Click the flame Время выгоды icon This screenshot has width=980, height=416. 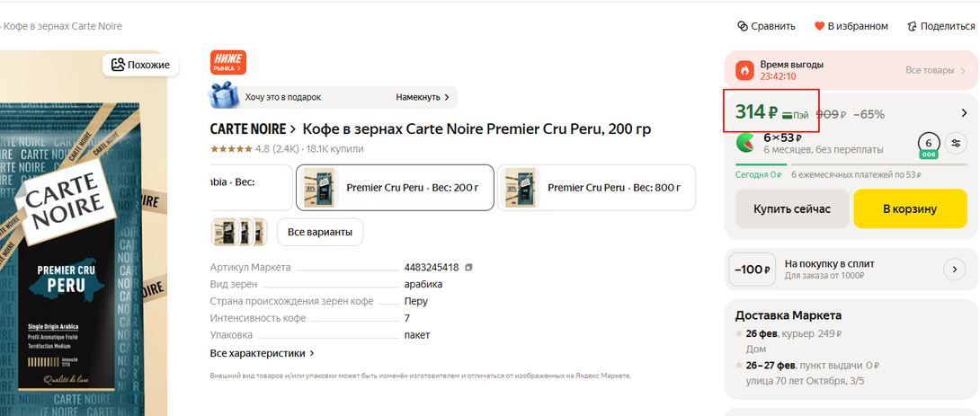(x=744, y=70)
